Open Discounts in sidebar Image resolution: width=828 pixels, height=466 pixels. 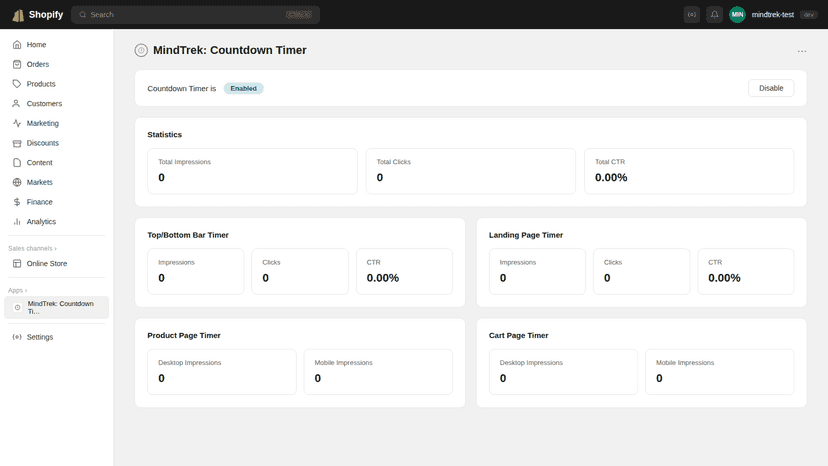pyautogui.click(x=57, y=143)
